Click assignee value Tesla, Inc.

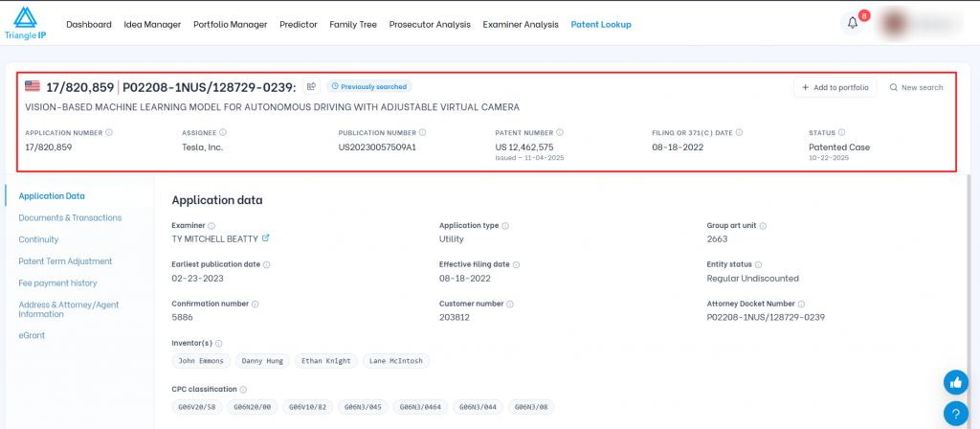pos(203,147)
